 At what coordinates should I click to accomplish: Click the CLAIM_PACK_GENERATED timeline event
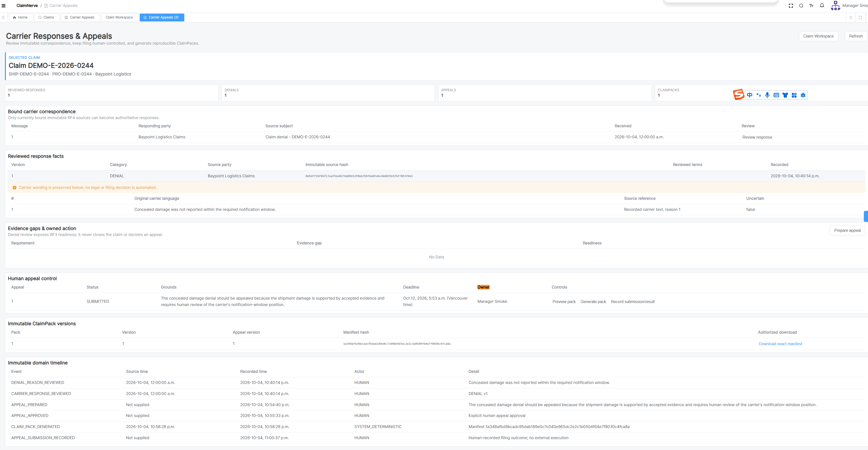35,427
